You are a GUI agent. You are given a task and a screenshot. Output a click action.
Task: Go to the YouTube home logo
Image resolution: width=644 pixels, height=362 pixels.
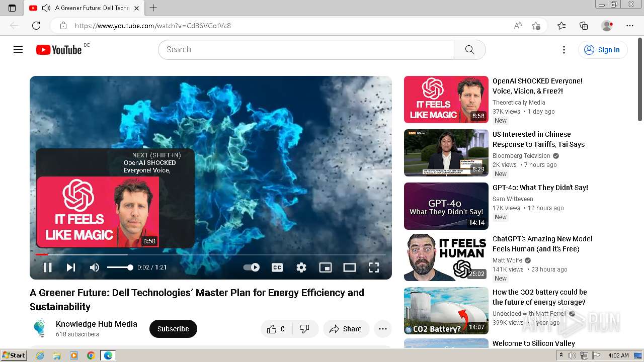pyautogui.click(x=59, y=50)
